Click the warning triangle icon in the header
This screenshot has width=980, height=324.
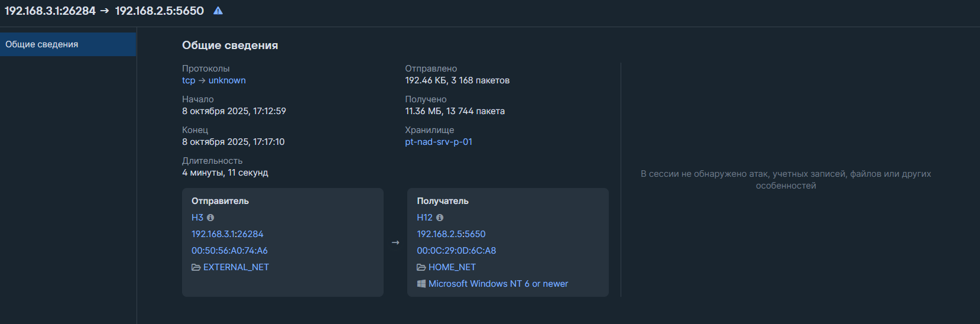[218, 11]
